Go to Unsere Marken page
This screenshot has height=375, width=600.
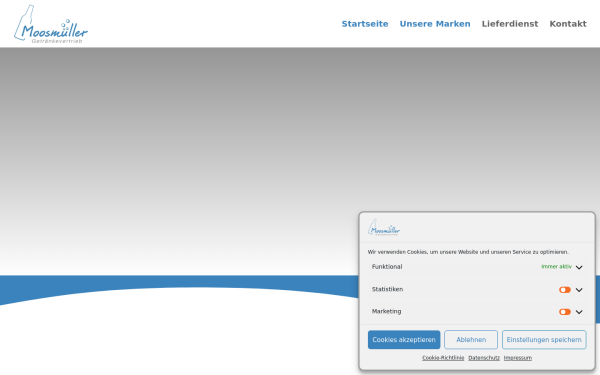(435, 24)
